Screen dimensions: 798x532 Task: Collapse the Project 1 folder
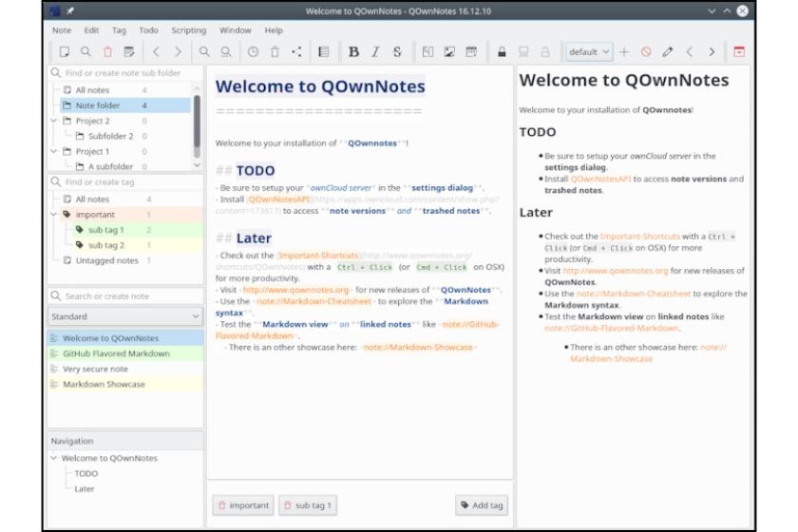tap(54, 151)
